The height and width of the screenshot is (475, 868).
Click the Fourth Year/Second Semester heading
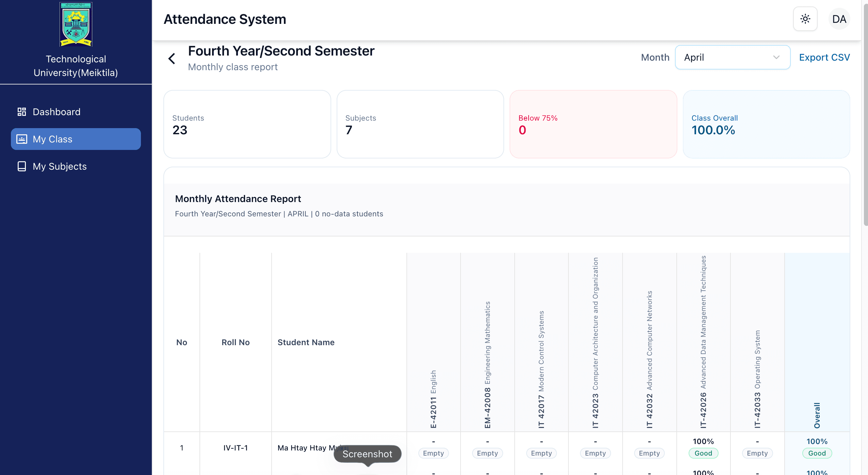tap(281, 51)
